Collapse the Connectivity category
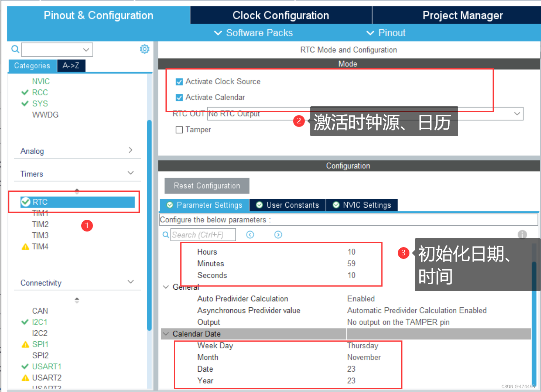This screenshot has width=541, height=392. [x=131, y=282]
